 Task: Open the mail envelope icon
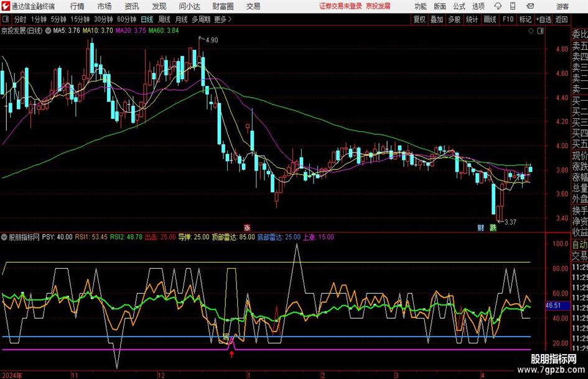[530, 6]
